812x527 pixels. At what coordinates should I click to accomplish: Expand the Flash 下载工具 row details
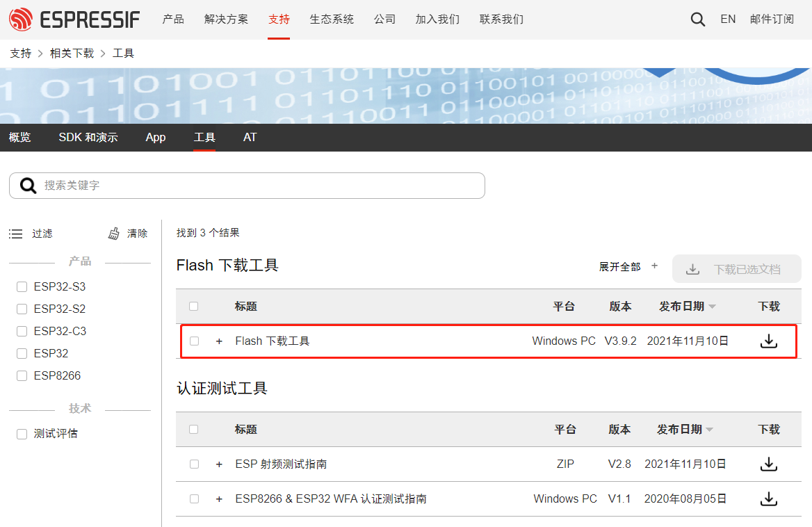point(219,341)
